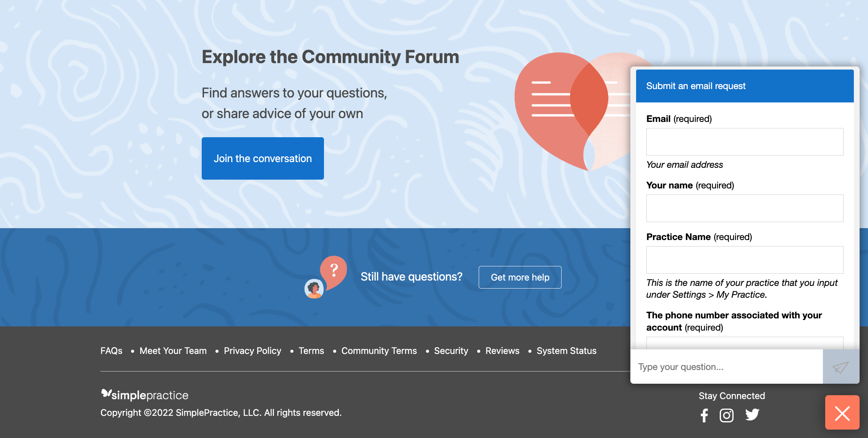868x438 pixels.
Task: Open SimplePractice's Instagram via Instagram icon
Action: tap(726, 415)
